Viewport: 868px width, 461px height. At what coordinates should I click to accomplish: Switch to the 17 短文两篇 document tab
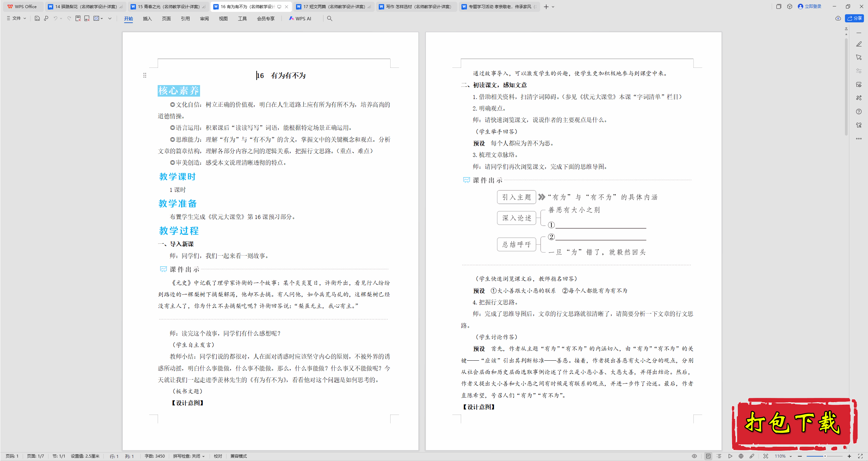[x=334, y=6]
